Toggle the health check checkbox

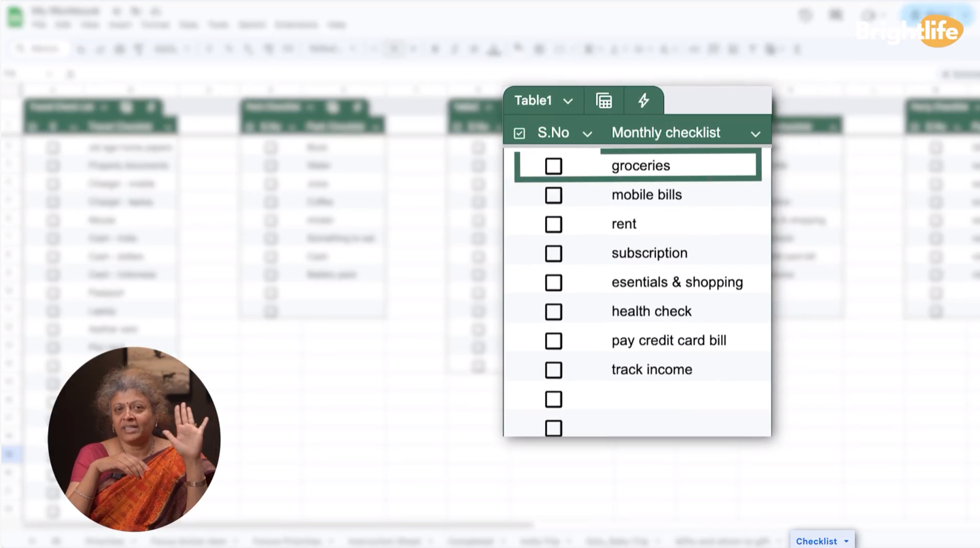pos(553,312)
